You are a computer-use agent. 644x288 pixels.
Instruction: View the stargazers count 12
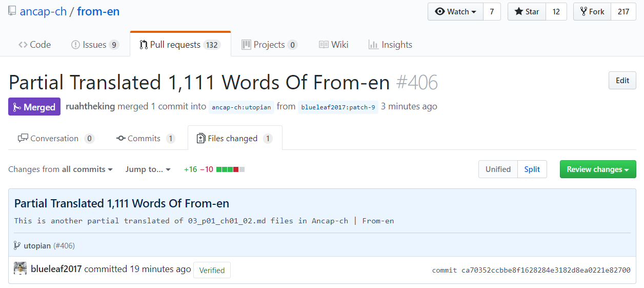point(556,12)
